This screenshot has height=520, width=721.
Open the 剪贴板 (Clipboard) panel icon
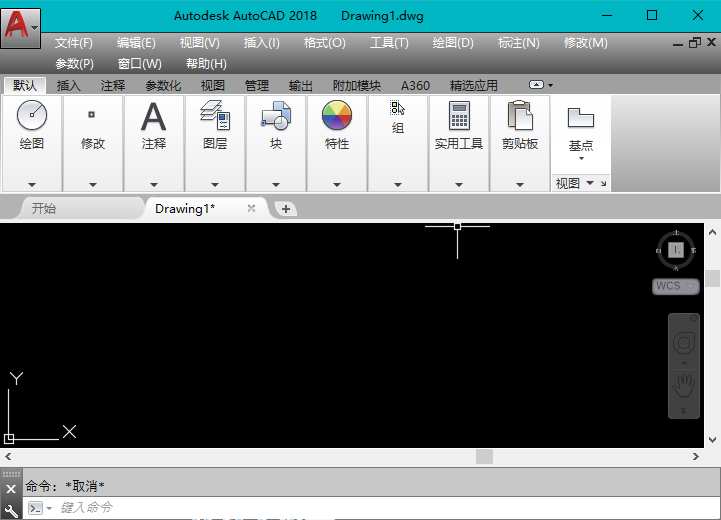point(520,115)
